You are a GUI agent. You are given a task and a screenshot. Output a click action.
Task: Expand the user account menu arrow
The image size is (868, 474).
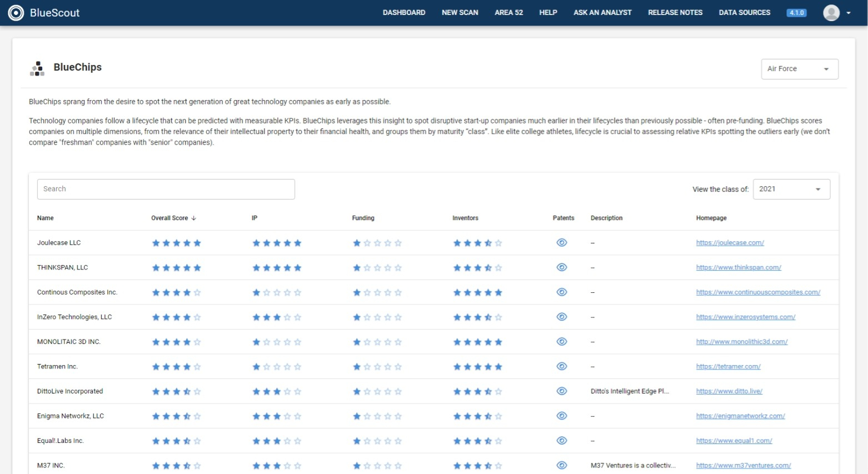[849, 13]
